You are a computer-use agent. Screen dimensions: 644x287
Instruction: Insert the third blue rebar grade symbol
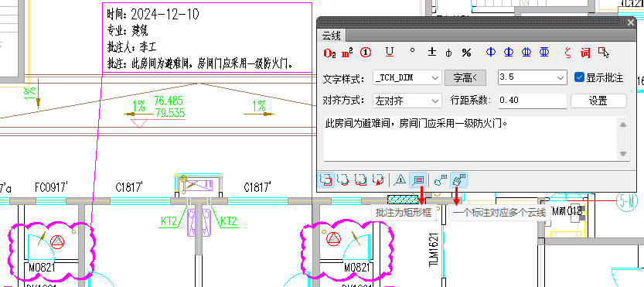pos(526,53)
